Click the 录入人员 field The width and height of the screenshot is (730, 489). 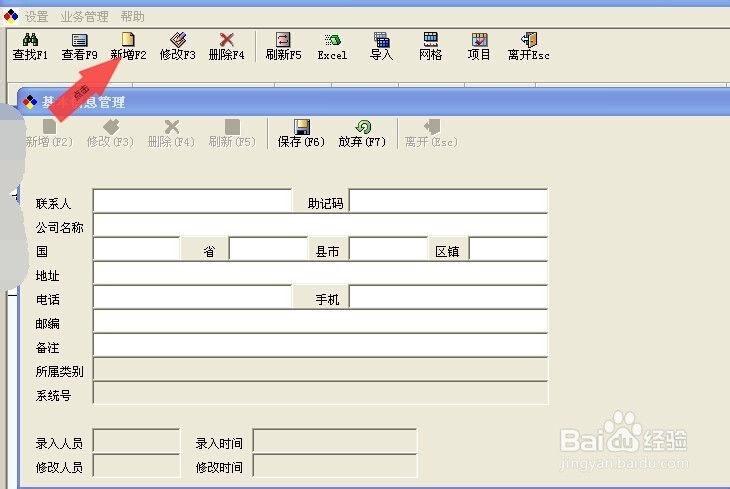pyautogui.click(x=136, y=441)
